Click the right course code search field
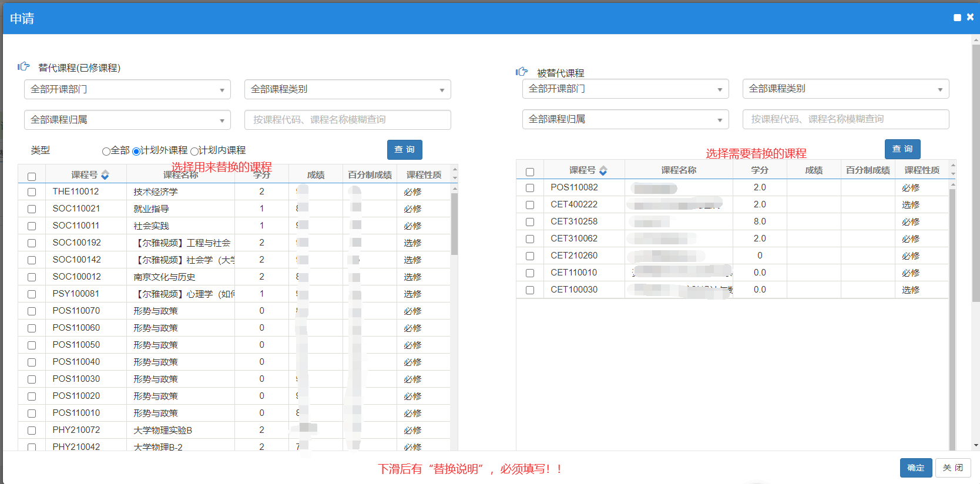Viewport: 980px width, 484px height. coord(845,119)
